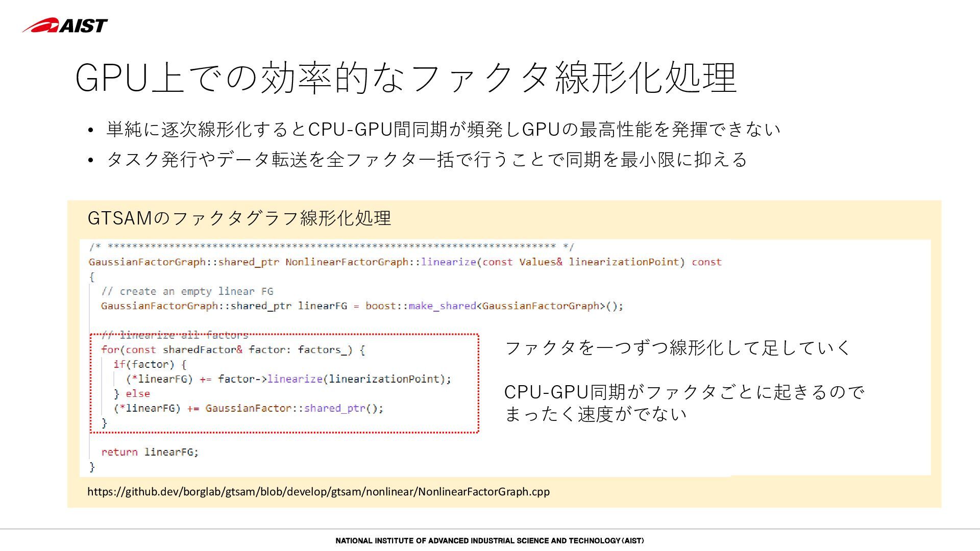Click the factor->linearize(linearizationPoint) line
Viewport: 980px width, 551px height.
(288, 379)
